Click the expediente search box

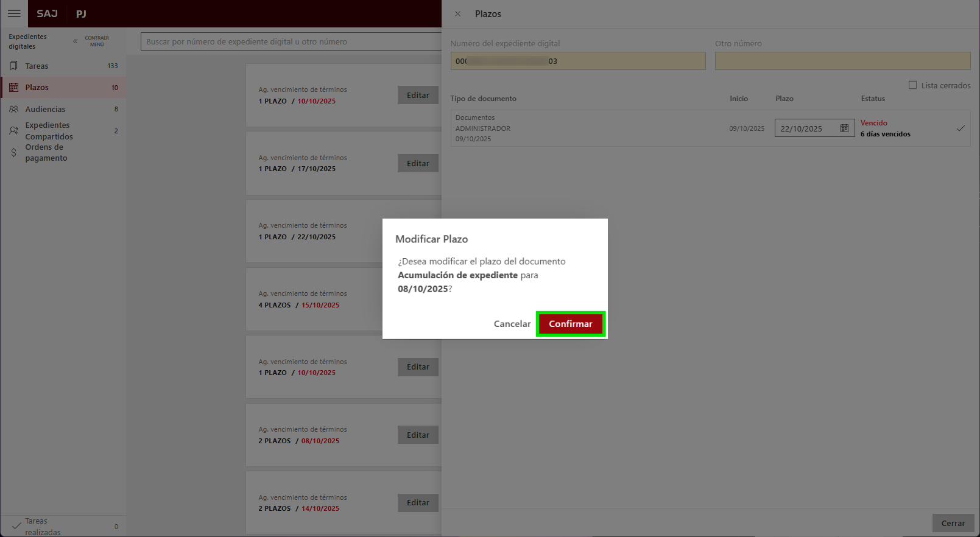coord(291,42)
